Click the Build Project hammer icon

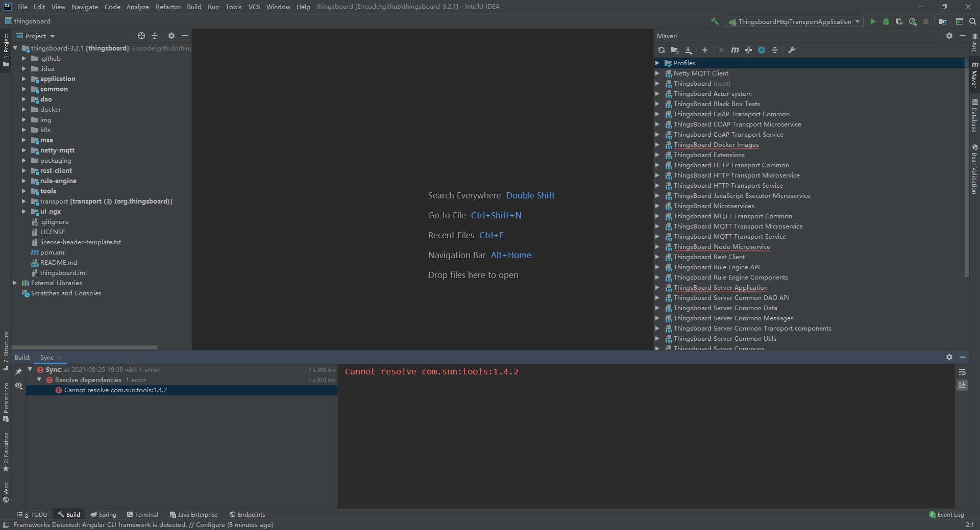(715, 21)
